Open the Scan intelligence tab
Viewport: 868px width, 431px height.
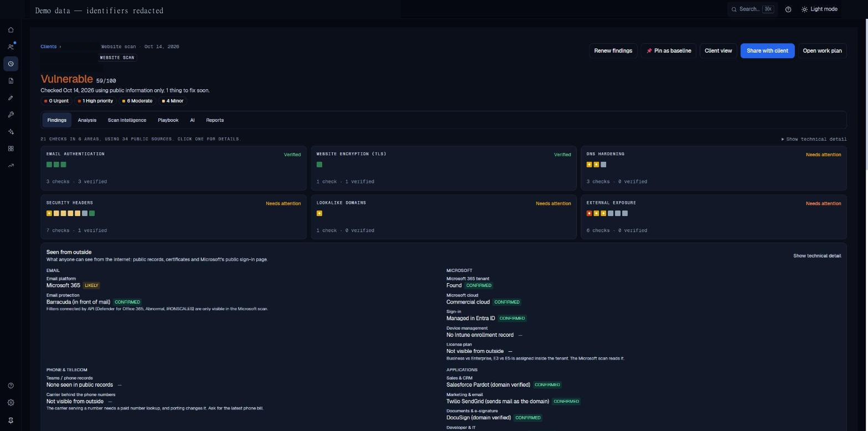[127, 120]
